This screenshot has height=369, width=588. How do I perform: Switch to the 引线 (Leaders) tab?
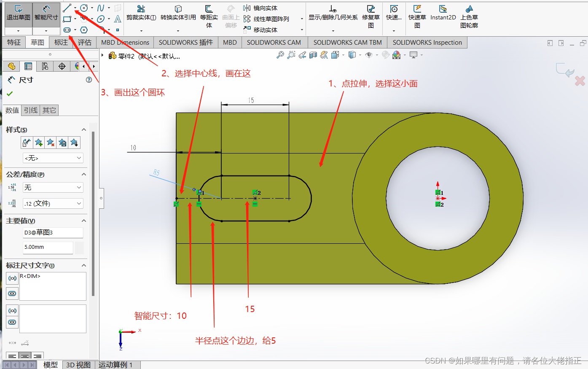coord(31,110)
